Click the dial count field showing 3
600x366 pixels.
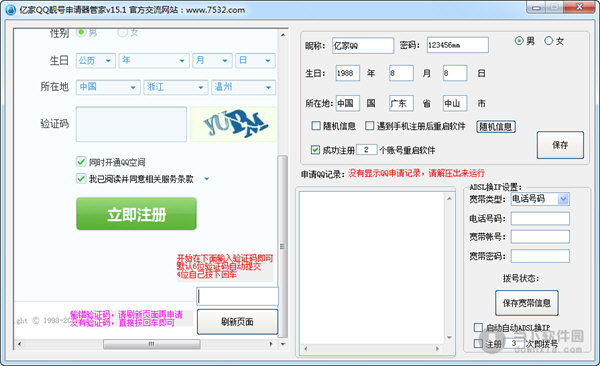[514, 343]
